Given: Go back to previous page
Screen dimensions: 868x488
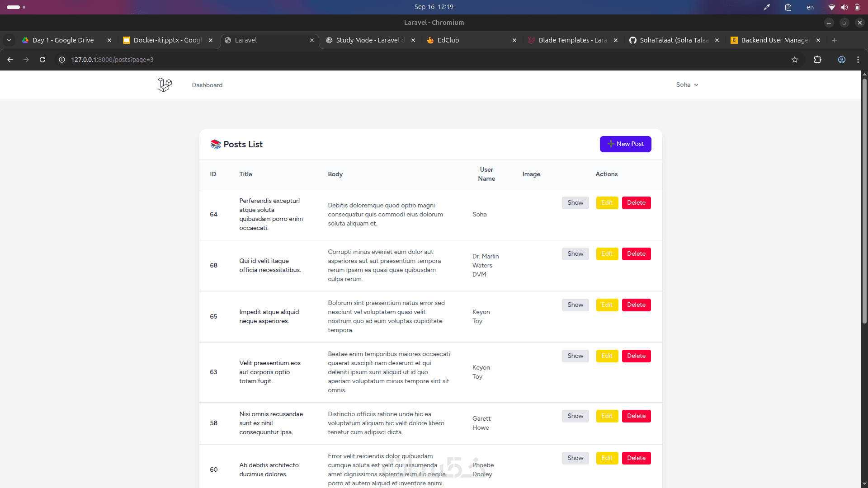Looking at the screenshot, I should (x=10, y=60).
